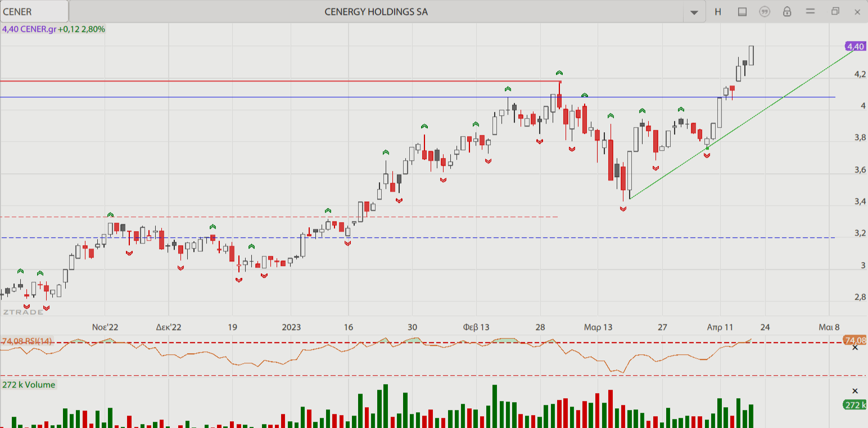Click the purple 4,40 price axis tag

coord(856,46)
